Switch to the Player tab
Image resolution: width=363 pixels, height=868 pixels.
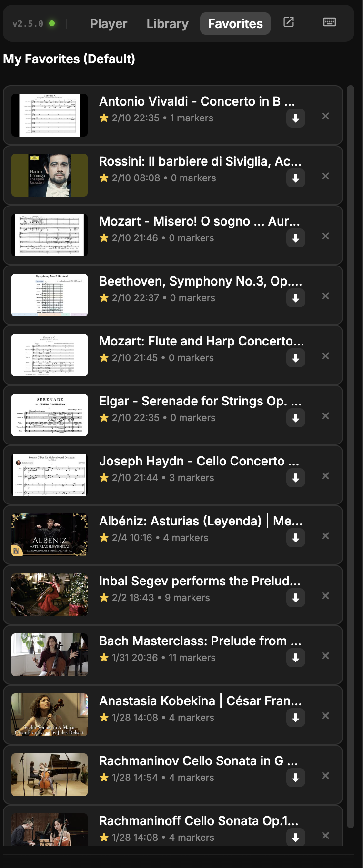109,24
